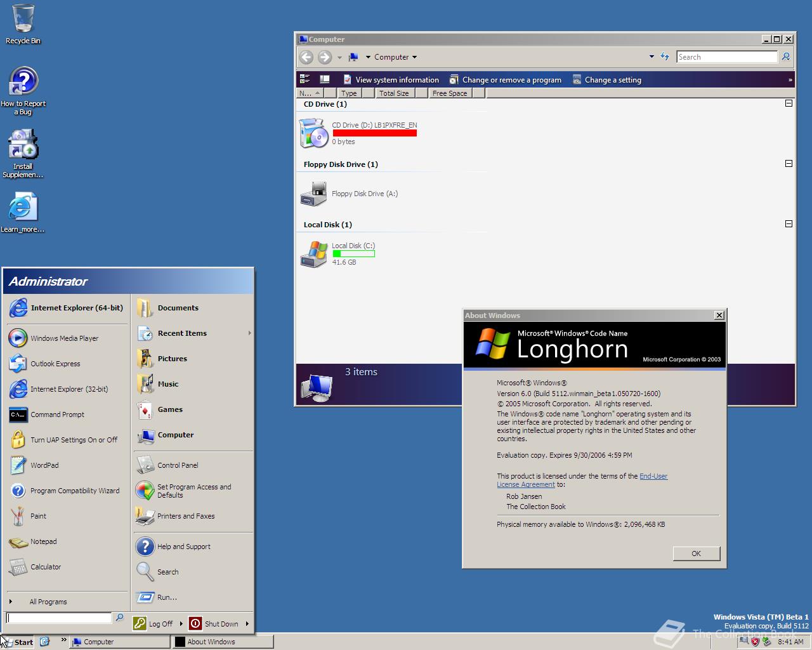The width and height of the screenshot is (812, 650).
Task: Open the views layout icon in toolbar
Action: coord(304,79)
